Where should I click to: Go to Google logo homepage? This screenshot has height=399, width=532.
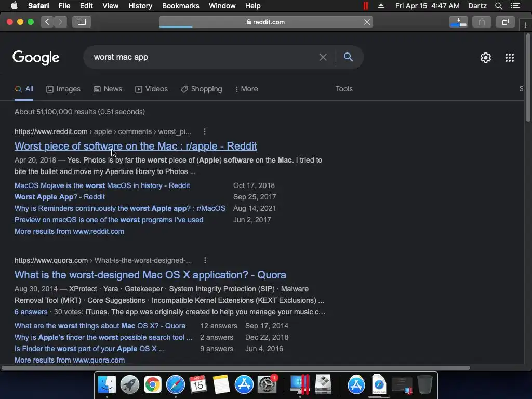pos(36,58)
